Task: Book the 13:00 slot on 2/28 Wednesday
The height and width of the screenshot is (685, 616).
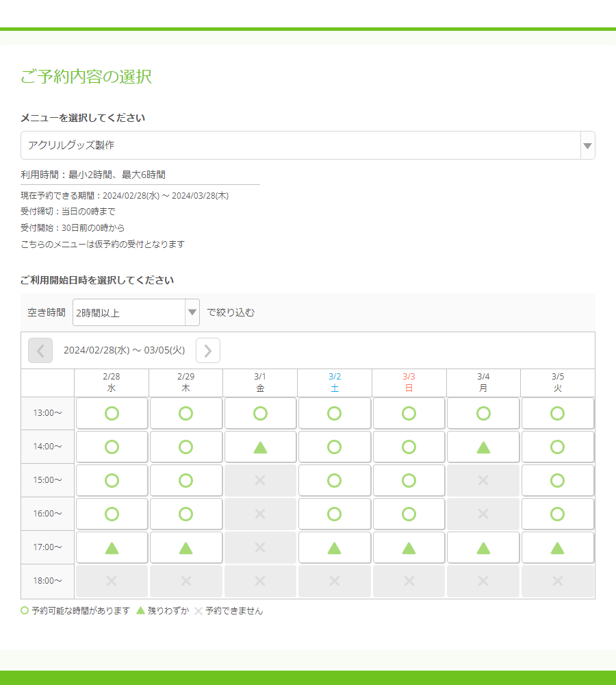Action: click(x=112, y=414)
